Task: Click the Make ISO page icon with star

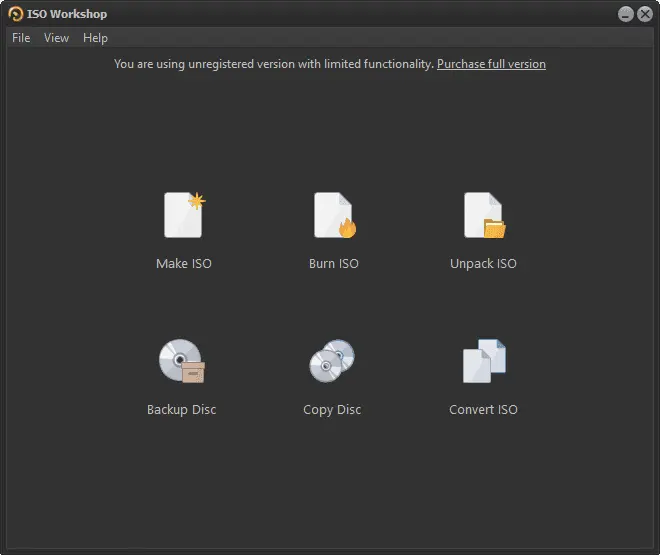Action: (x=184, y=215)
